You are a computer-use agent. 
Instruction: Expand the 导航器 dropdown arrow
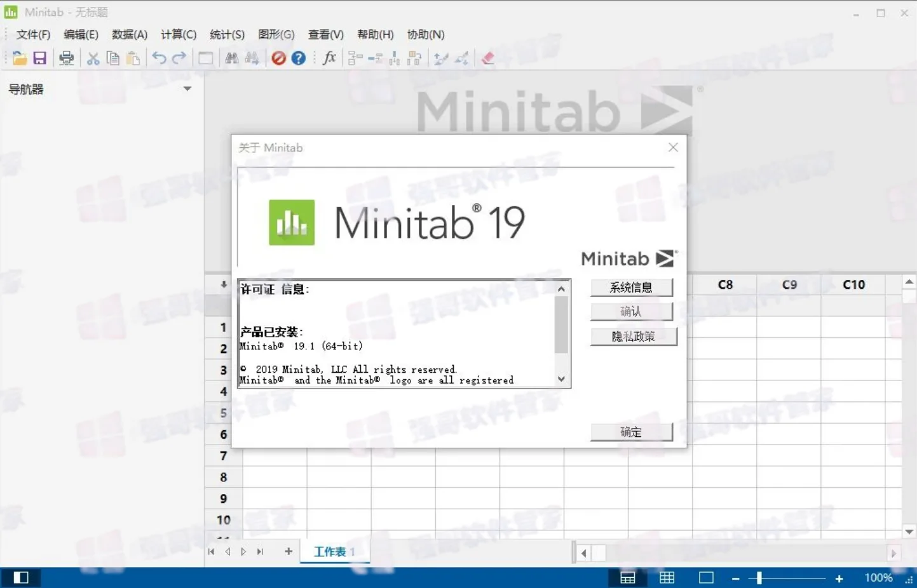[x=187, y=89]
